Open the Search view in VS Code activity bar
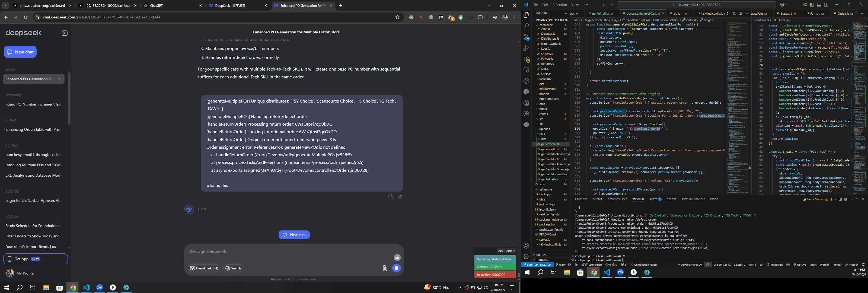 [526, 26]
